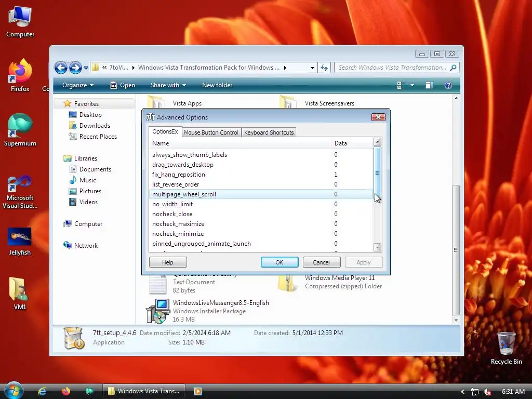Expand breadcrumb arrow after Transformation Pack
The height and width of the screenshot is (399, 532).
pos(285,68)
